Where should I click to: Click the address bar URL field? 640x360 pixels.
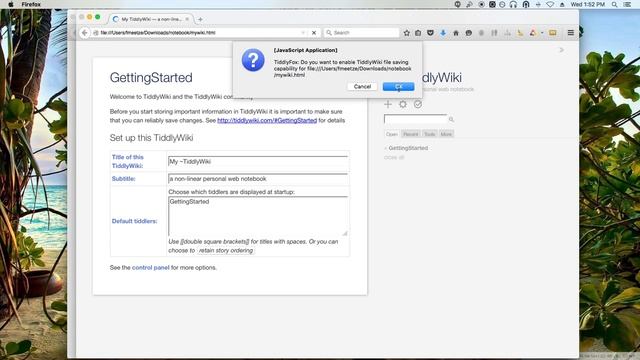(199, 33)
